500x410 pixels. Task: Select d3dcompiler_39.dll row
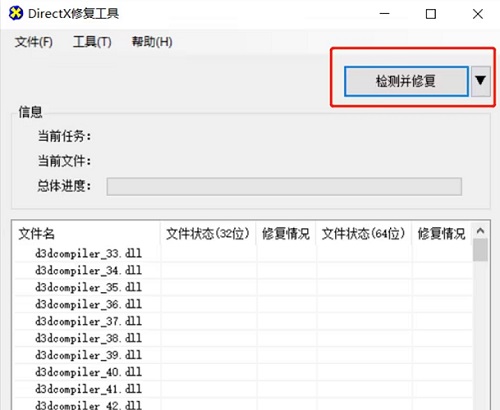pyautogui.click(x=243, y=355)
